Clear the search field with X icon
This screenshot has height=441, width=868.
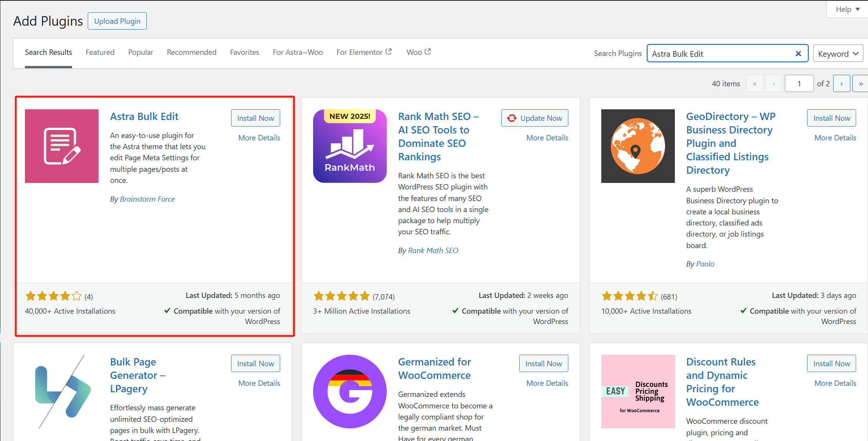click(798, 54)
